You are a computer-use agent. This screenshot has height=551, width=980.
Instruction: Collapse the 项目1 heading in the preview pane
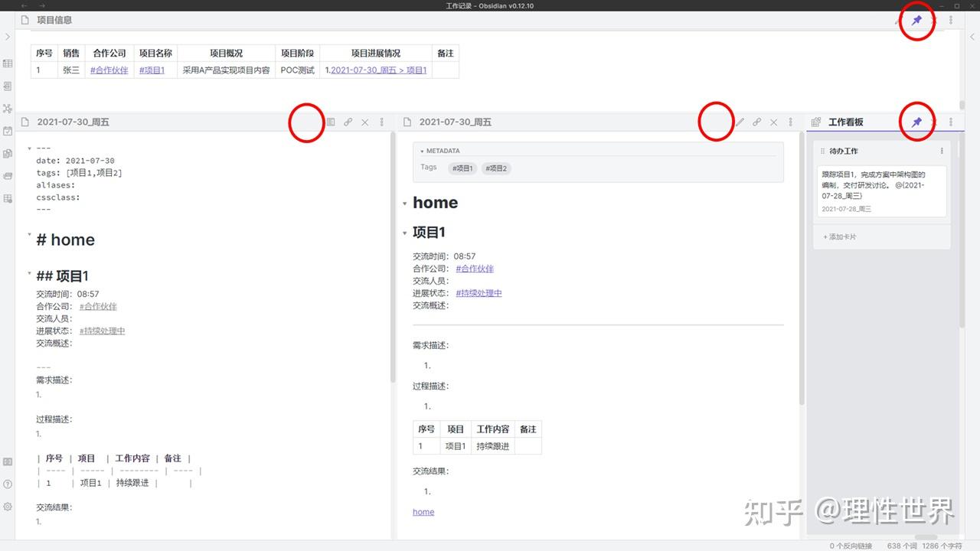tap(405, 232)
